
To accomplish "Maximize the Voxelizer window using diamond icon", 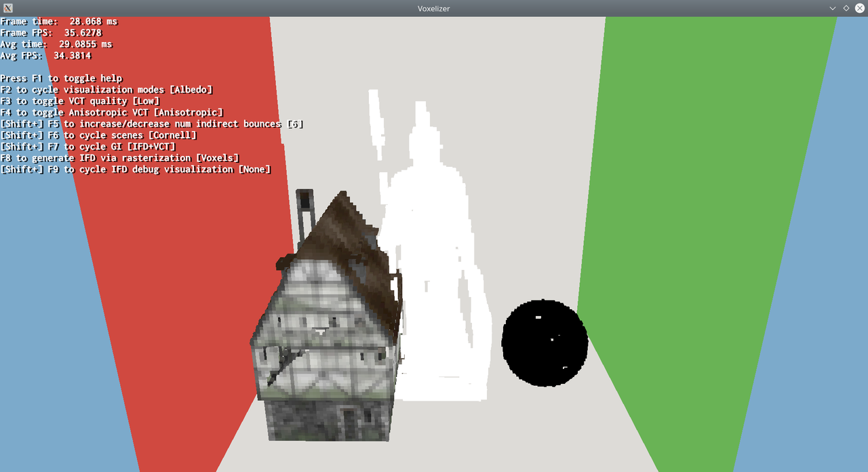I will tap(846, 8).
